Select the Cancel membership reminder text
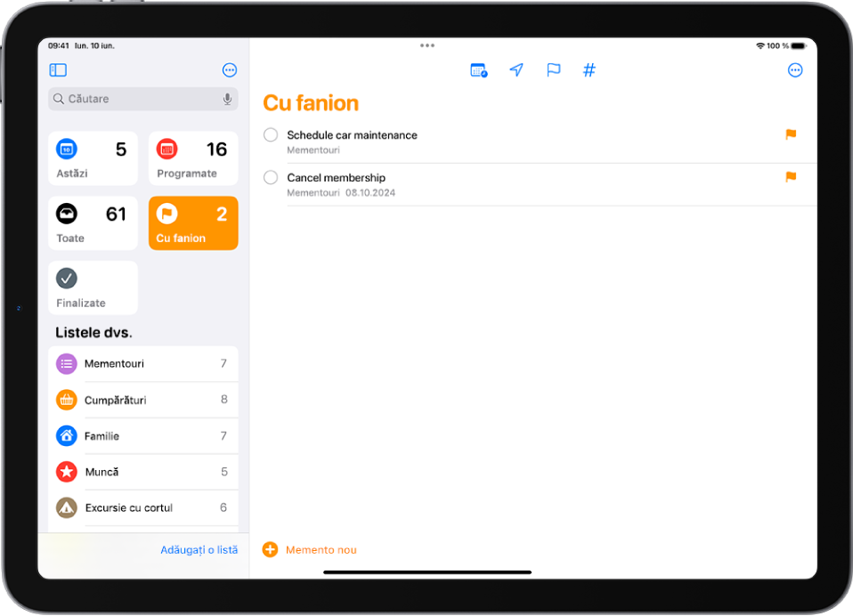The image size is (853, 616). coord(337,178)
